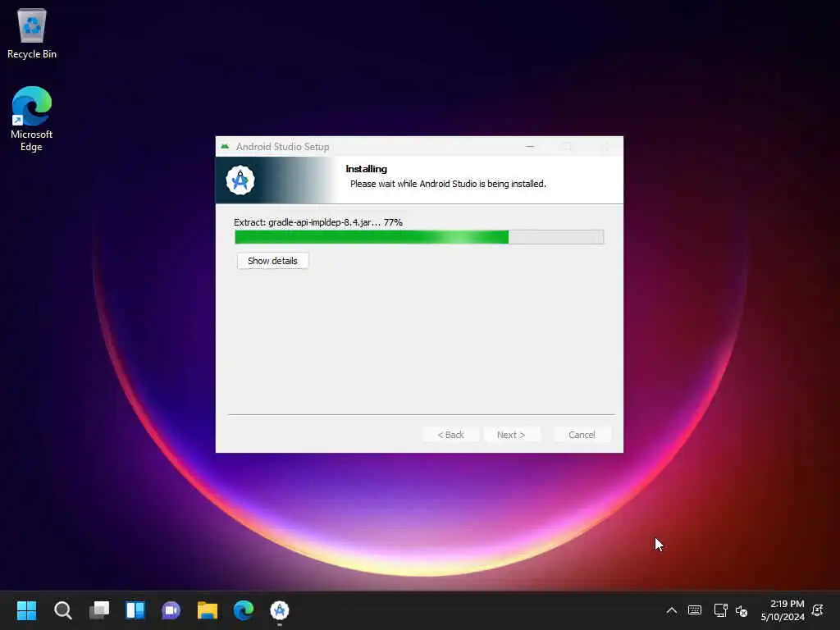Click the Show details button

tap(272, 261)
